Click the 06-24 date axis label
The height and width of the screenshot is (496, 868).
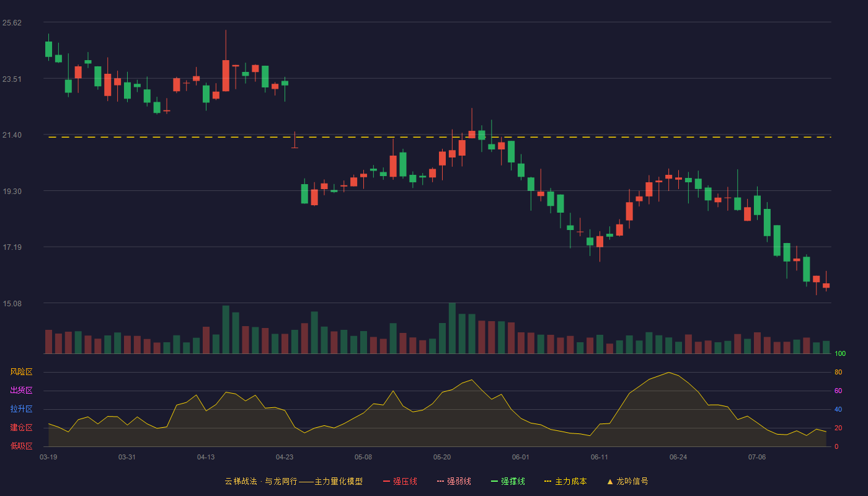[x=678, y=457]
